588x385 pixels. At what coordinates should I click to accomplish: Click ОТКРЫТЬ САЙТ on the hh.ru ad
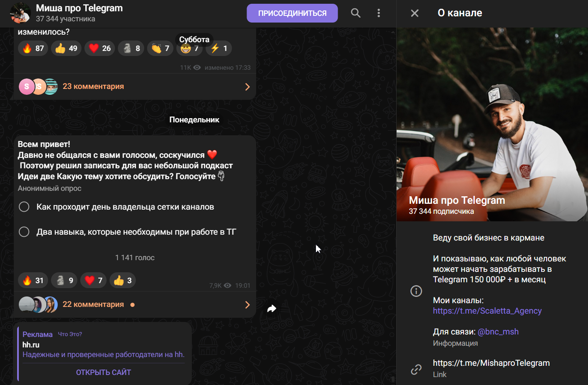(x=104, y=372)
